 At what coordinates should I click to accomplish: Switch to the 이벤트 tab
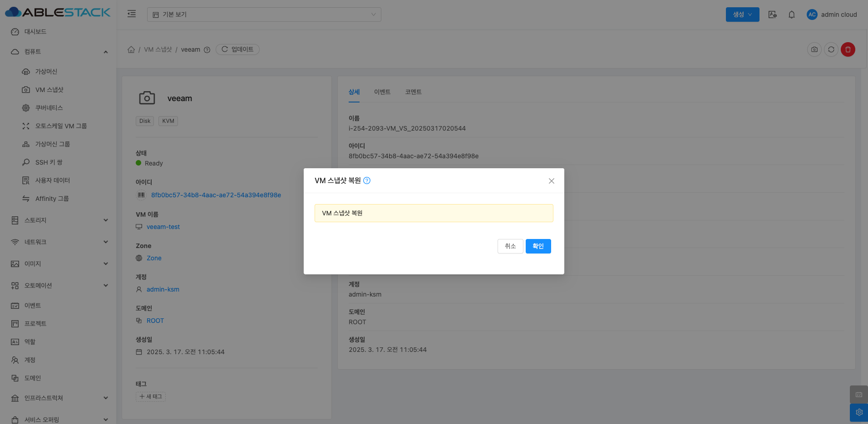pos(382,92)
